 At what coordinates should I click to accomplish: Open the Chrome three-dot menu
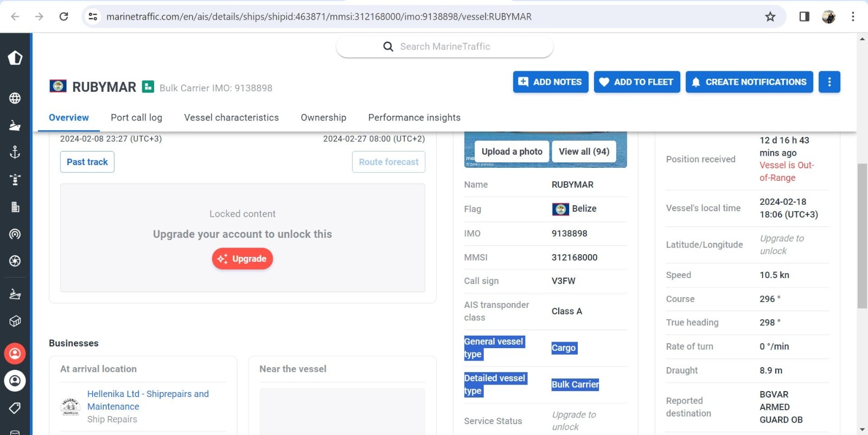(x=853, y=16)
